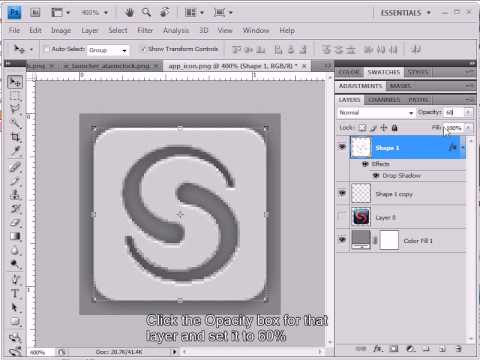Toggle lock all icon
The width and height of the screenshot is (480, 360).
click(x=394, y=128)
